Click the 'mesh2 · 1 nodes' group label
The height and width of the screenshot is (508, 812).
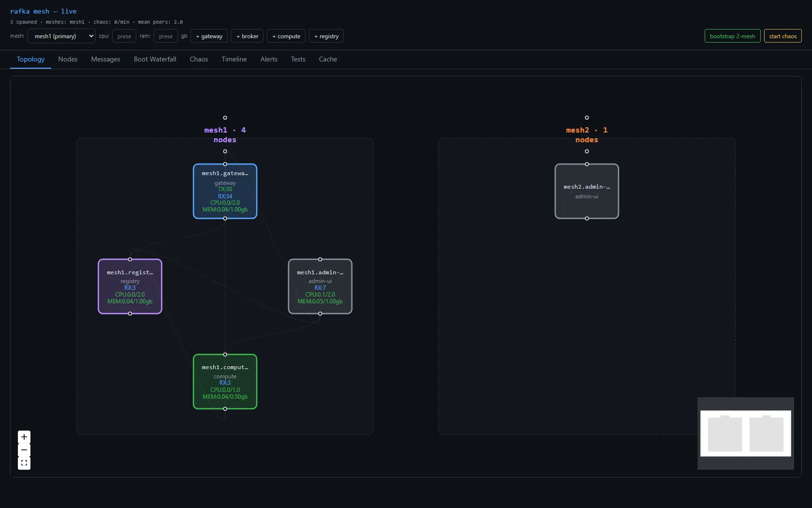pyautogui.click(x=587, y=135)
